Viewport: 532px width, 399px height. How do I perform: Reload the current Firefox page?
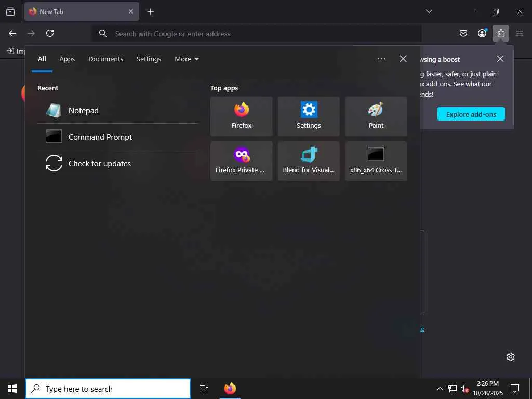(x=50, y=33)
